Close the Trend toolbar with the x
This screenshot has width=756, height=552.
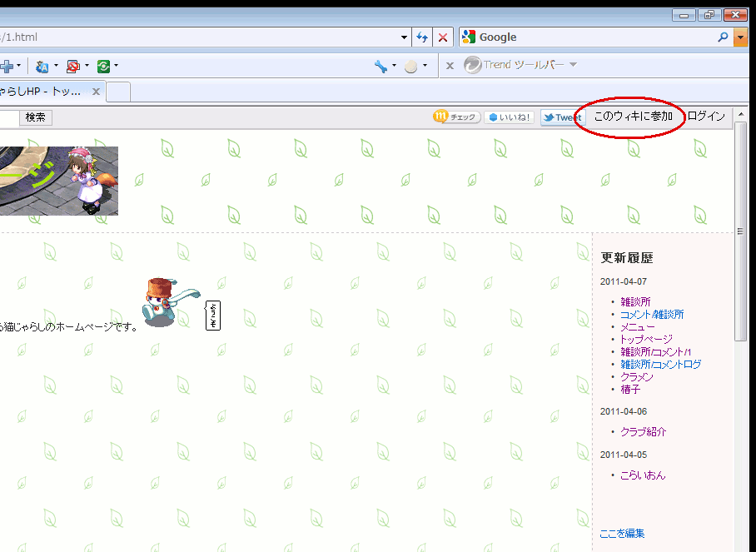tap(450, 66)
